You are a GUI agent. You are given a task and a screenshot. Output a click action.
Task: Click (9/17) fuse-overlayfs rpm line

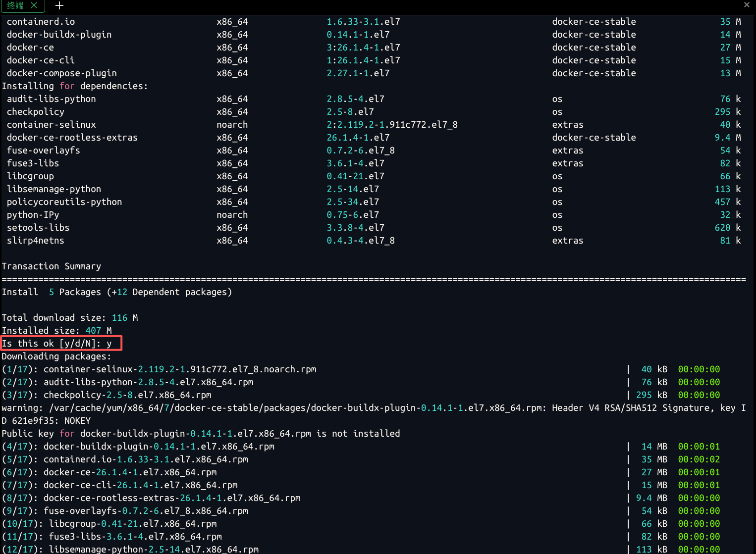tap(361, 511)
